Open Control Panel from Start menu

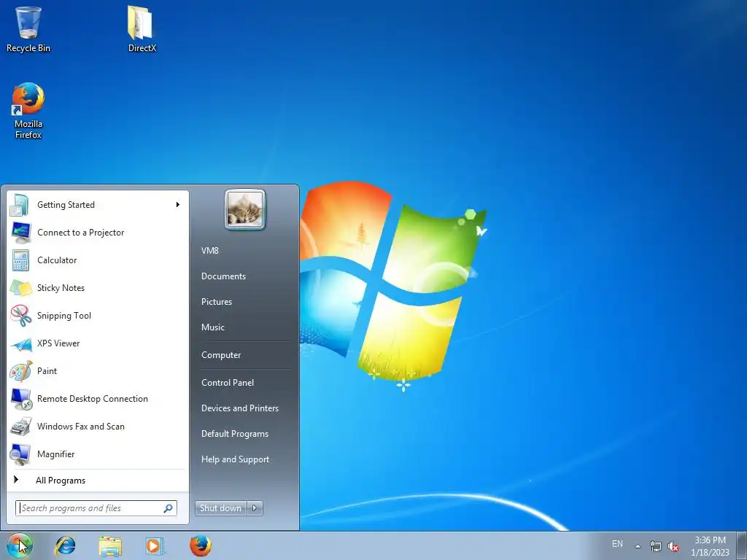click(x=228, y=383)
